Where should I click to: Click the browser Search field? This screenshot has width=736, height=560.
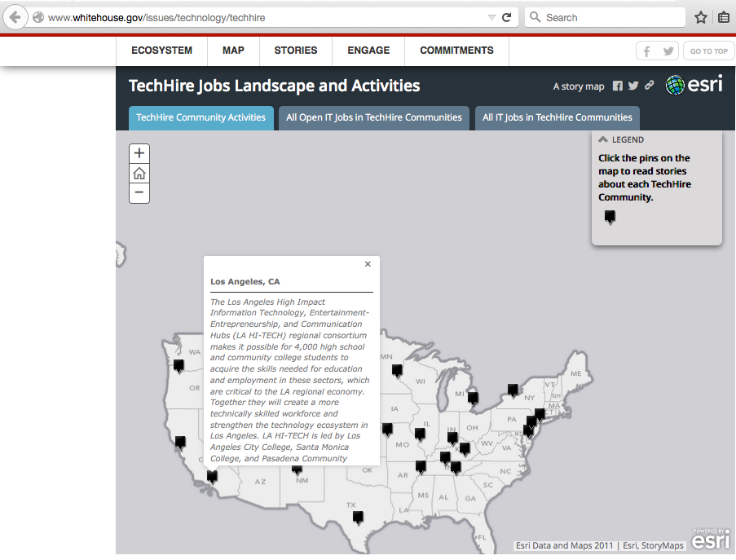605,18
